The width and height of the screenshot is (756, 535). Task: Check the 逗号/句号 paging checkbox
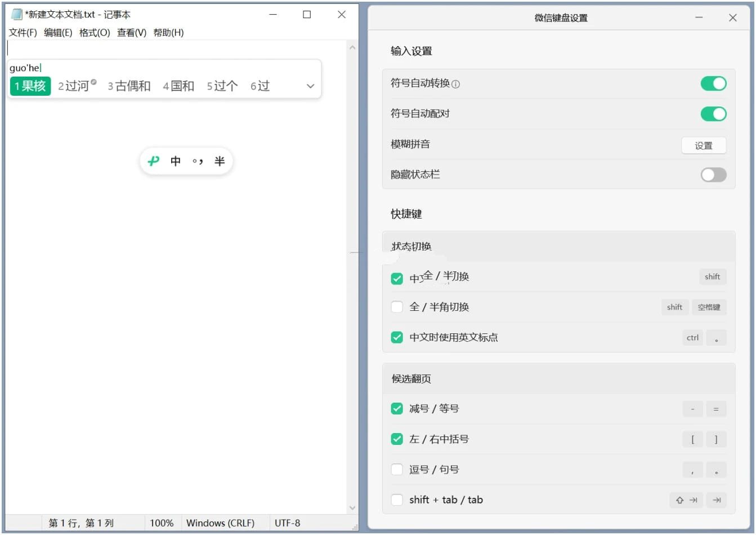(x=397, y=469)
